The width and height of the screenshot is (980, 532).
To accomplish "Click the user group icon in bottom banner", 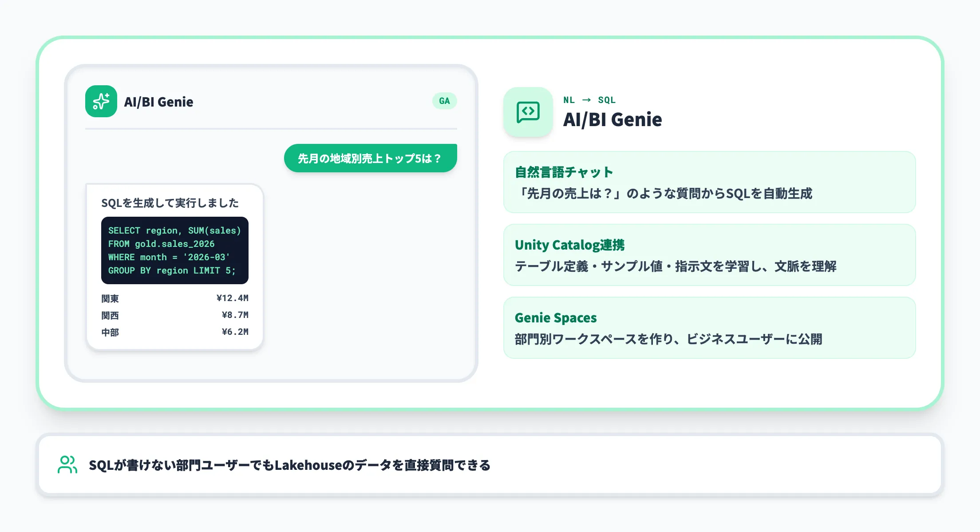I will pyautogui.click(x=67, y=465).
